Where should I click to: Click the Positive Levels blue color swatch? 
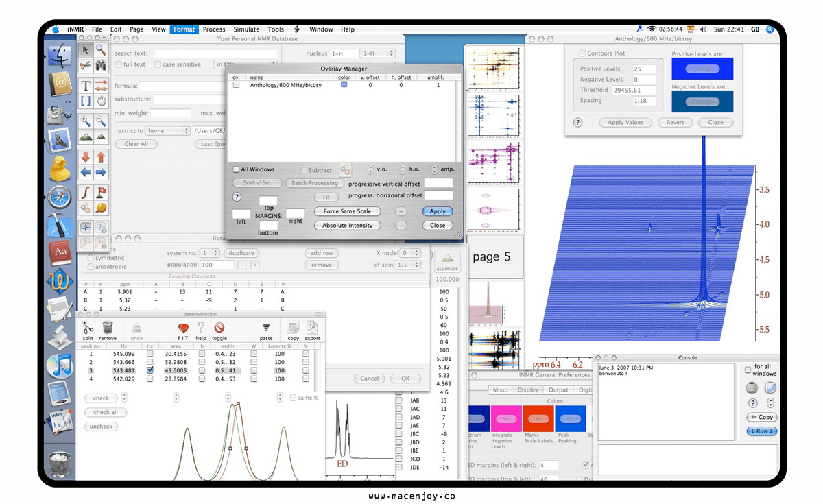702,69
